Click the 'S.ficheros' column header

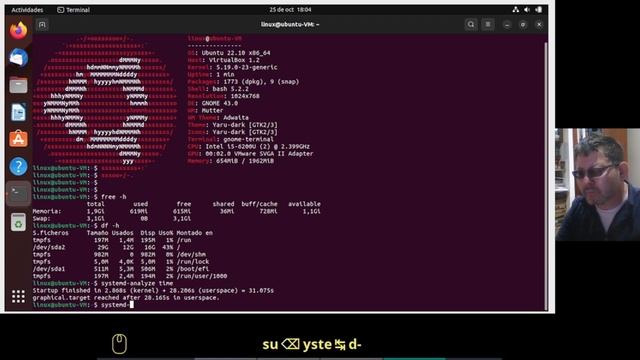[51, 233]
